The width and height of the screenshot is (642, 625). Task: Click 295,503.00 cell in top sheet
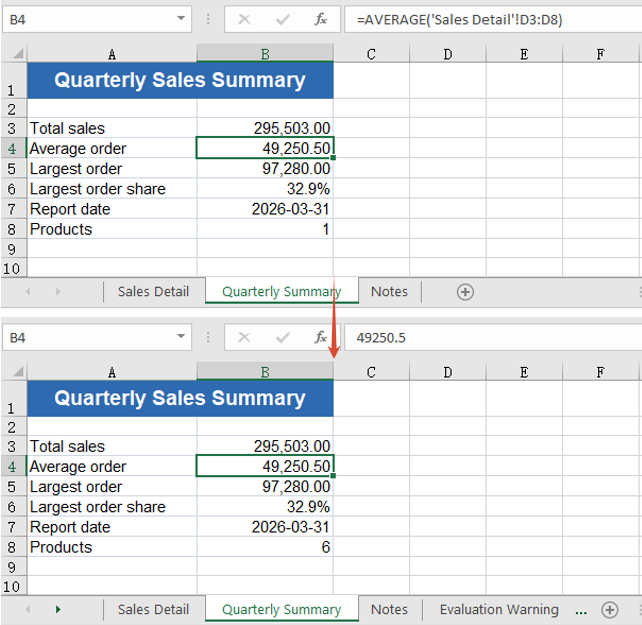(265, 128)
